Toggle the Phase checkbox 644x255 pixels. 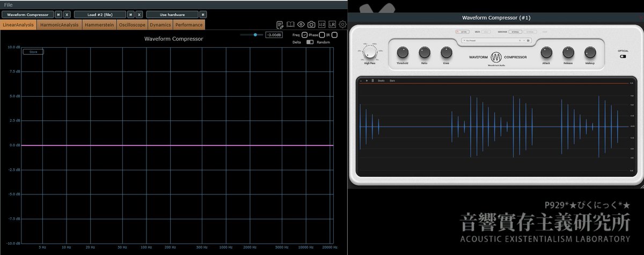click(x=321, y=35)
